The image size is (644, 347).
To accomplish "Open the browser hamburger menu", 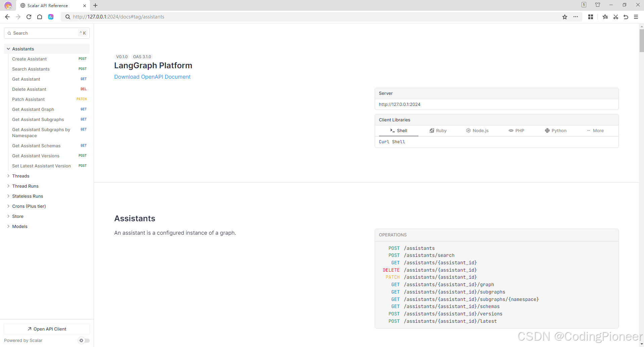I will [x=636, y=17].
